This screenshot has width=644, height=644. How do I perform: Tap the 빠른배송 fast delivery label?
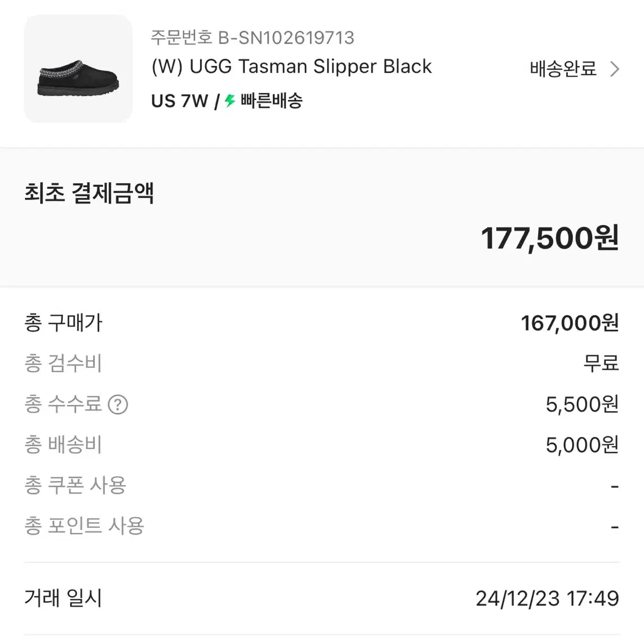271,100
